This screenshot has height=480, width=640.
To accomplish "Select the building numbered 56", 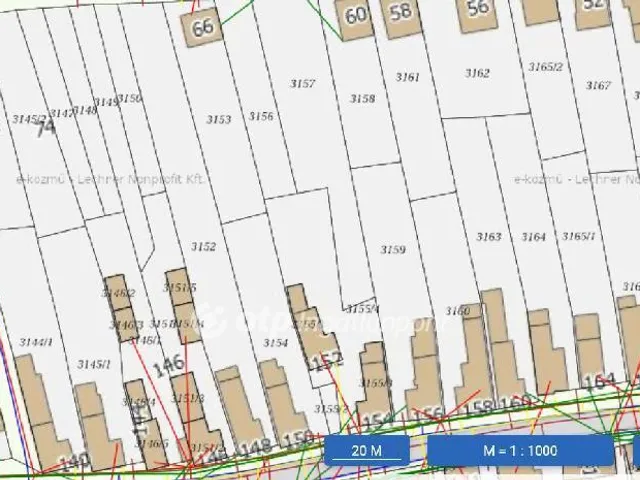I will [478, 9].
